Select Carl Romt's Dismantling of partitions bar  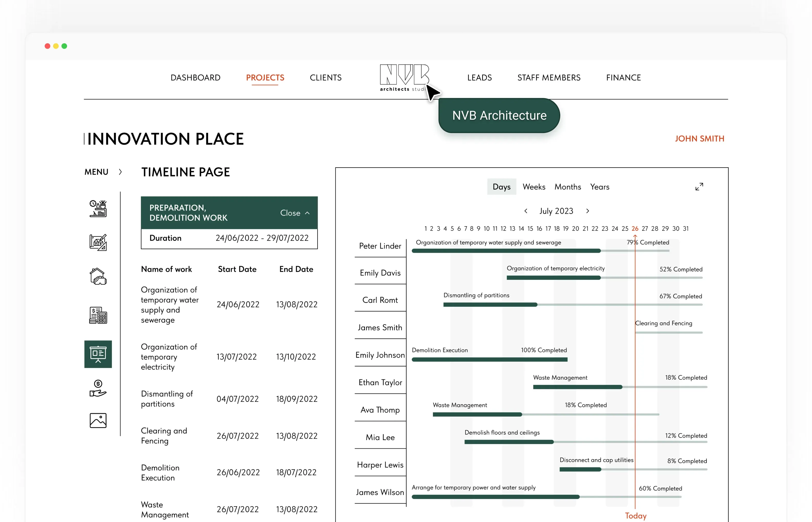coord(573,305)
